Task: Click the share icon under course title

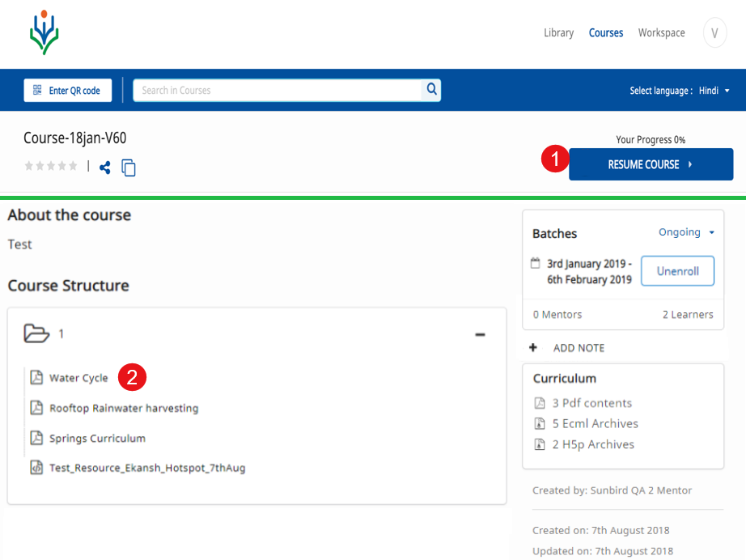Action: [105, 168]
